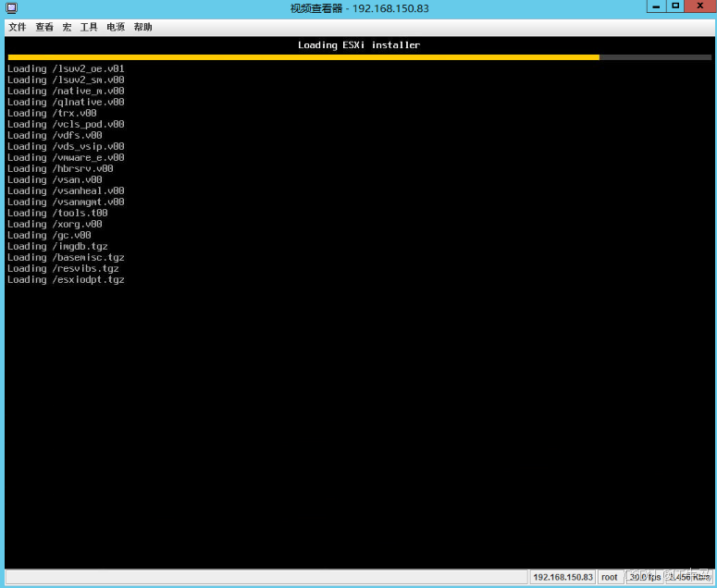The image size is (717, 588).
Task: Select the line 'Loading /trx.v00'
Action: pos(52,113)
